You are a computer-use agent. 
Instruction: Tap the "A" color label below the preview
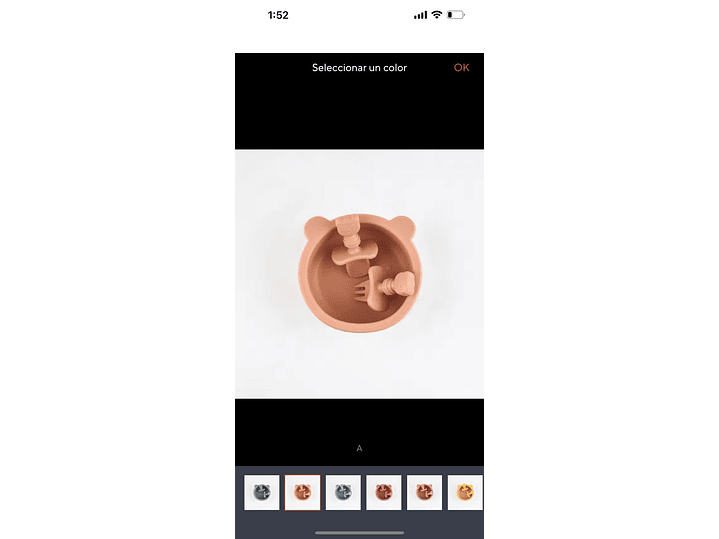(360, 448)
